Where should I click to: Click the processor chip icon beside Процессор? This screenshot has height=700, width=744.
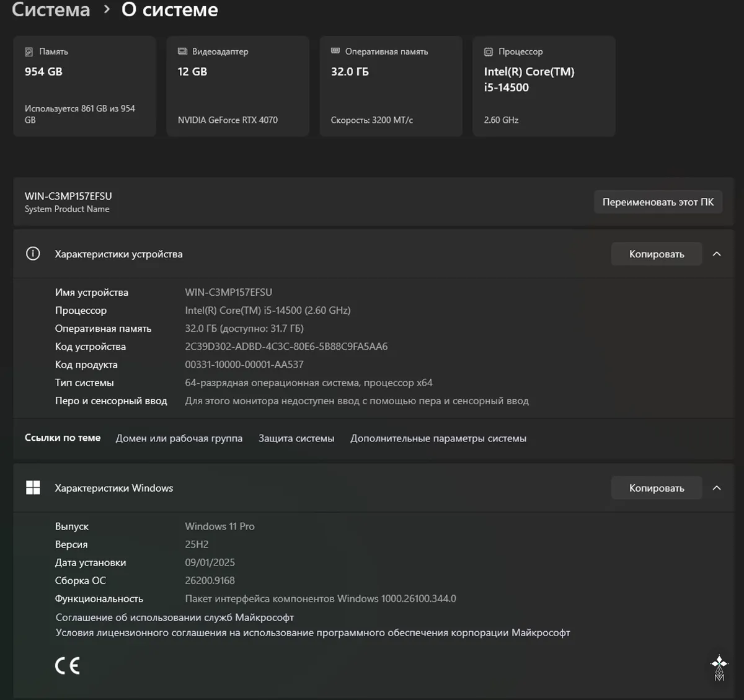pos(489,52)
